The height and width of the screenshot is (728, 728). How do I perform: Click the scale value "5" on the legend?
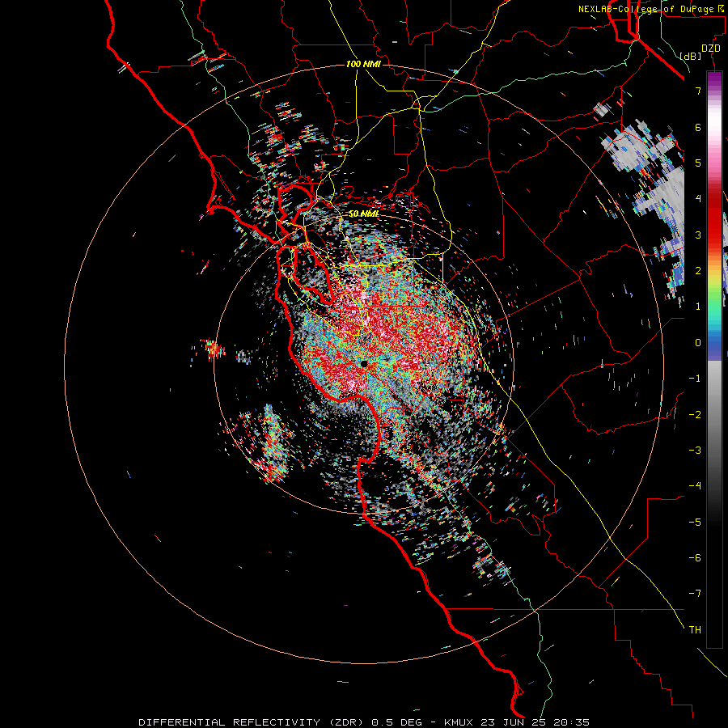point(698,163)
